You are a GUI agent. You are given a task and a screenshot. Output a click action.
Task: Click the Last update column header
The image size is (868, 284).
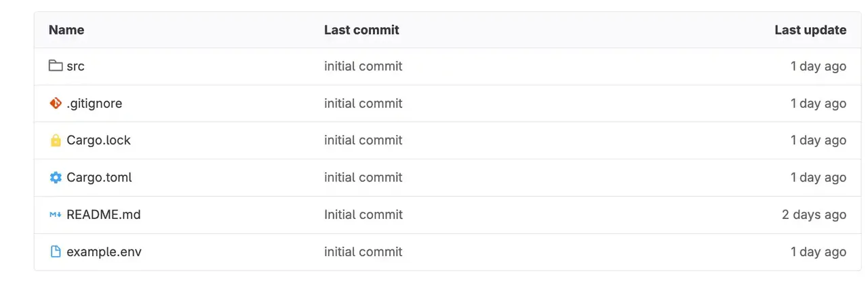click(810, 30)
